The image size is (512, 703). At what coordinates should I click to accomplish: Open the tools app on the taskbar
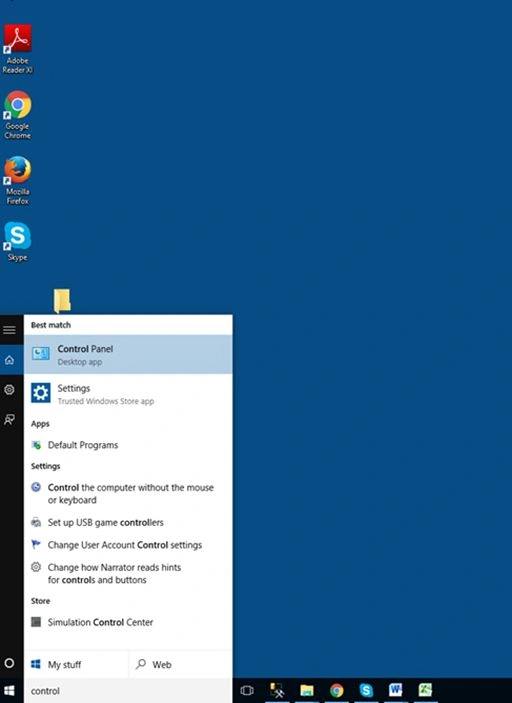(x=277, y=691)
